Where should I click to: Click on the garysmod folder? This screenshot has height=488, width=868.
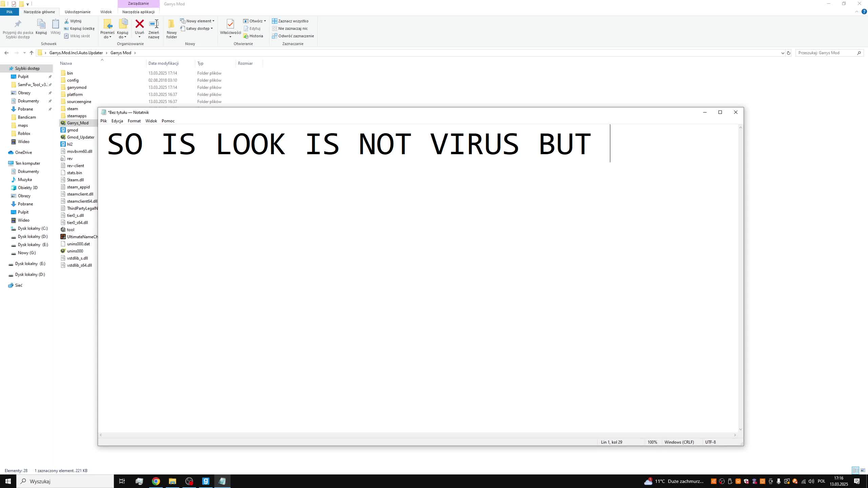click(76, 87)
